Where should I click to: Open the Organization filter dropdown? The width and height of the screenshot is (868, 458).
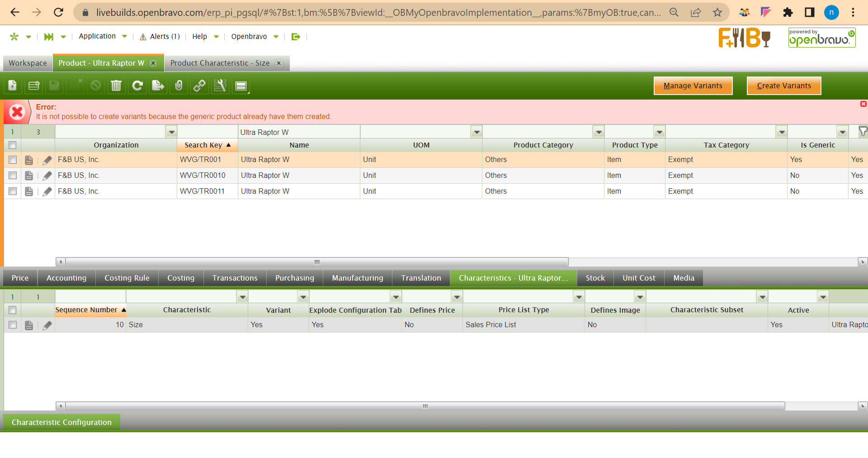[171, 132]
